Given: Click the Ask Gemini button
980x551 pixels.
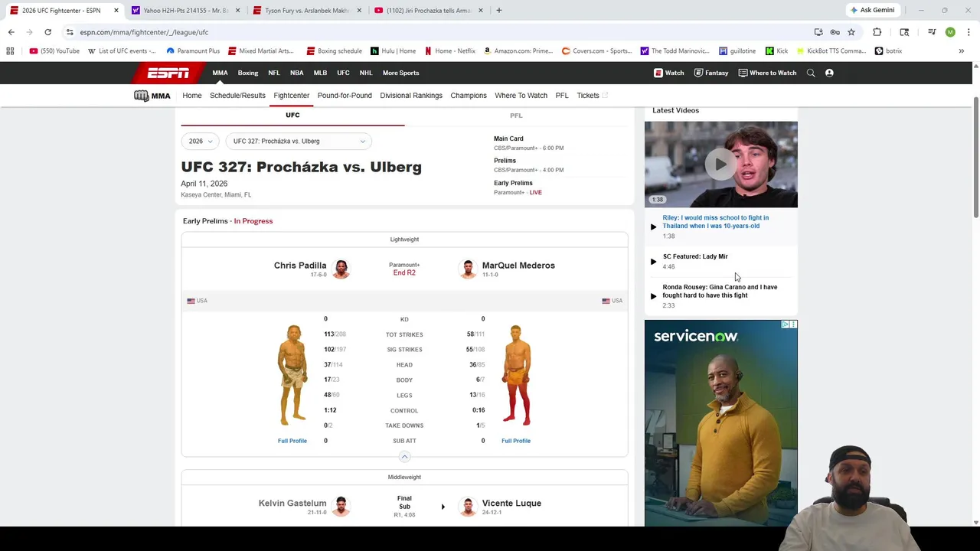Looking at the screenshot, I should click(872, 10).
